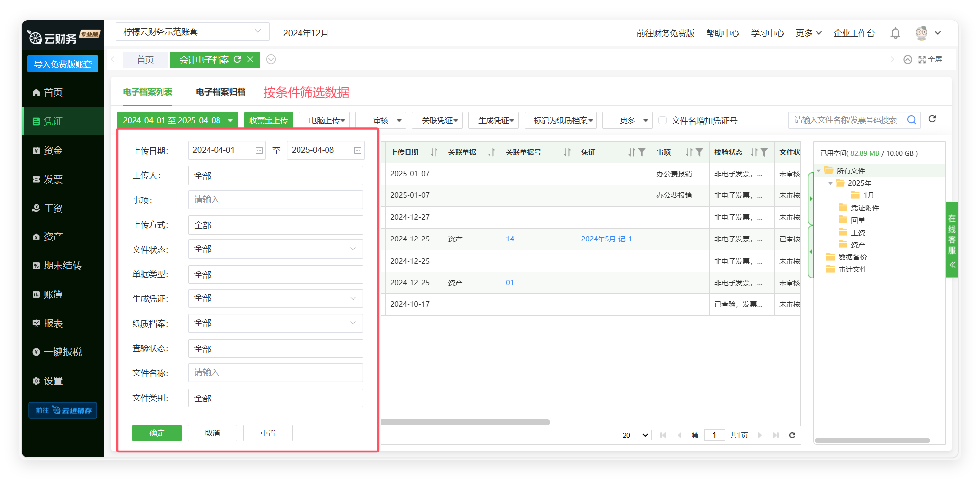Collapse the 2025年 folder tree node
The image size is (980, 479).
[830, 183]
